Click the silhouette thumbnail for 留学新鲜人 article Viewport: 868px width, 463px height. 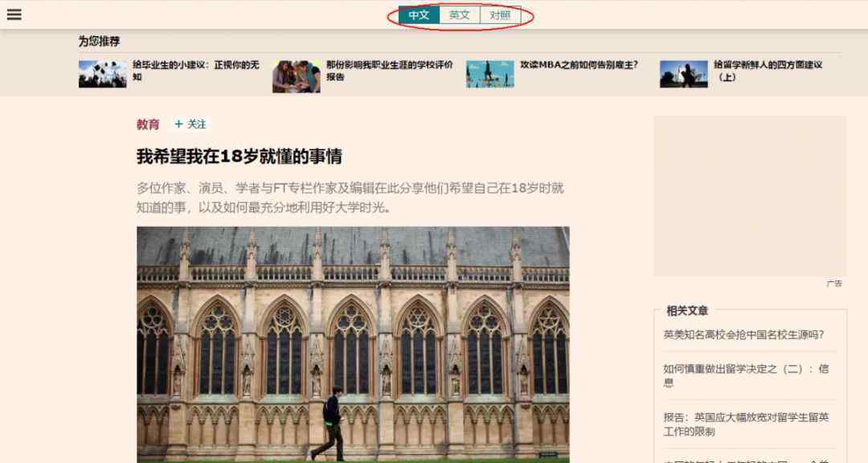(x=683, y=74)
